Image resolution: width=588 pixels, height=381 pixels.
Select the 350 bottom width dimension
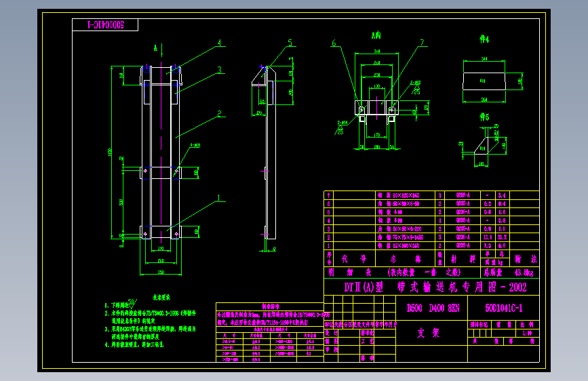(161, 273)
